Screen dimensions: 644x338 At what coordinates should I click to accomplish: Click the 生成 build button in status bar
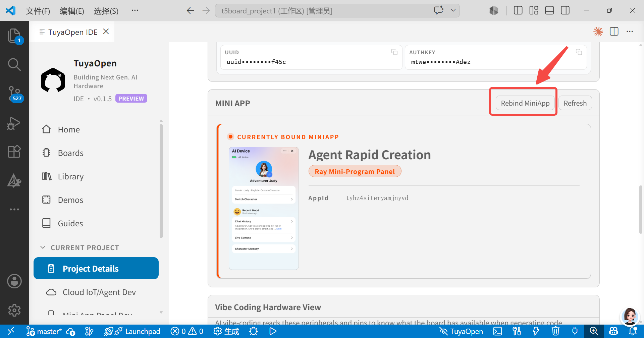[x=226, y=331]
